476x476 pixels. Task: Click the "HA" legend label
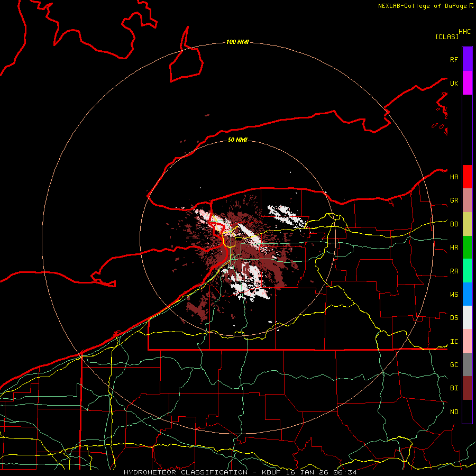(454, 177)
